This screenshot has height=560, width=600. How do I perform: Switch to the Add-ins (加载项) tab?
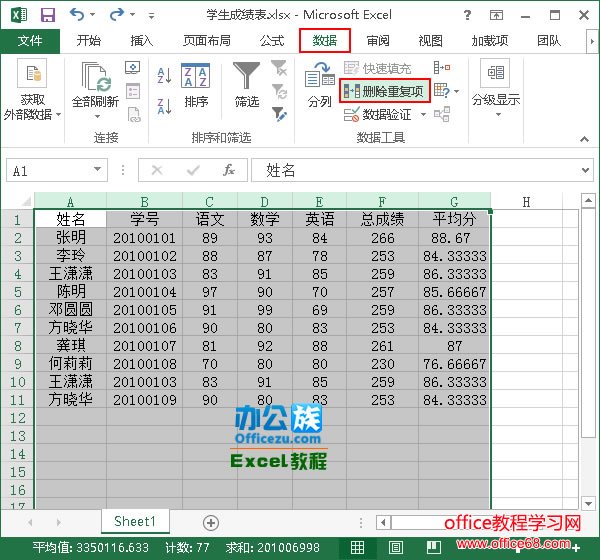tap(490, 41)
